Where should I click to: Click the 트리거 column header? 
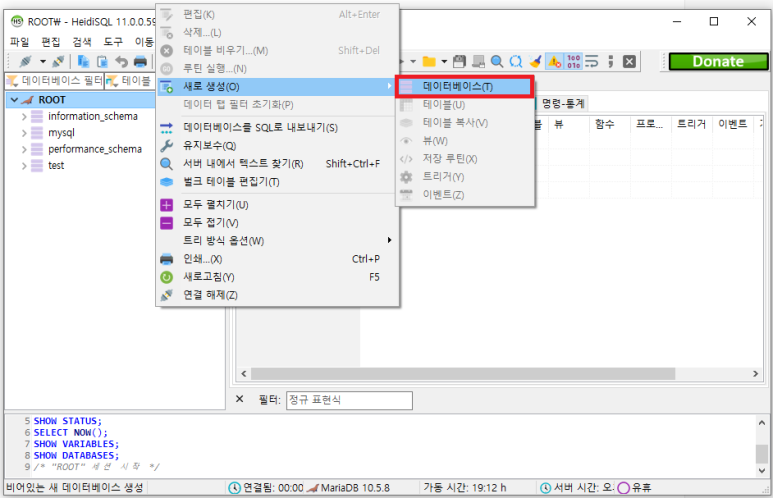tap(691, 124)
